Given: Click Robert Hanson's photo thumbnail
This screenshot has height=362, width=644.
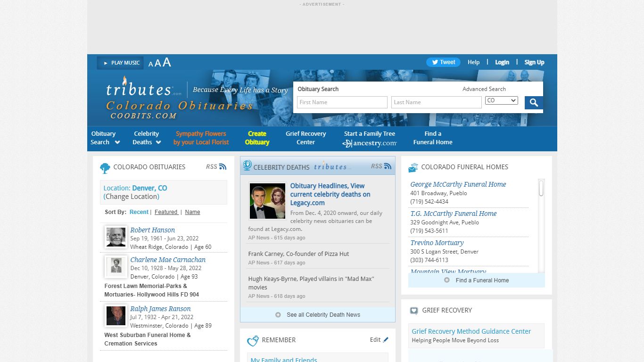Looking at the screenshot, I should 116,237.
